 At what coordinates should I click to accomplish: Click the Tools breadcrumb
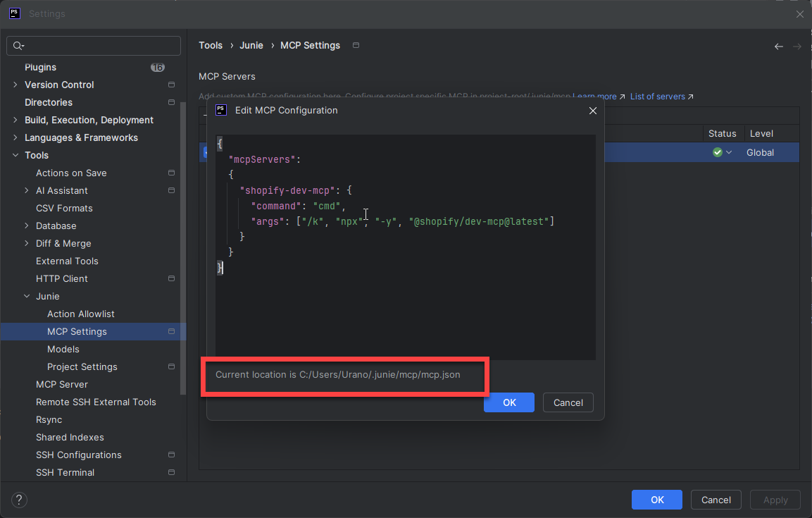pyautogui.click(x=211, y=46)
